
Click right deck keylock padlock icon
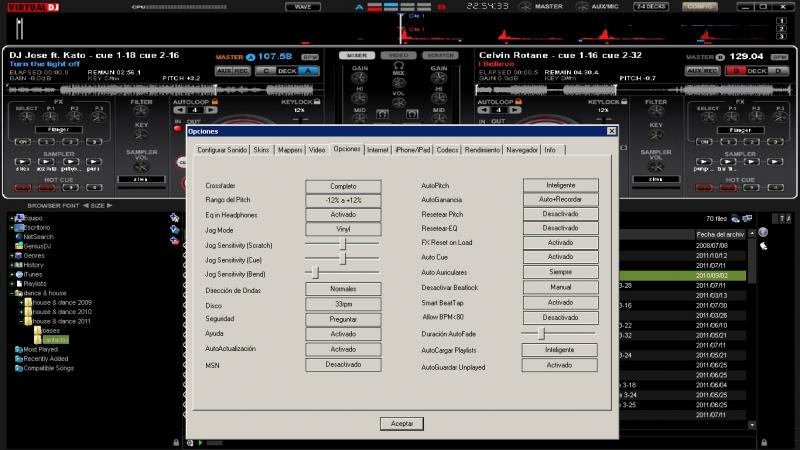pos(624,102)
